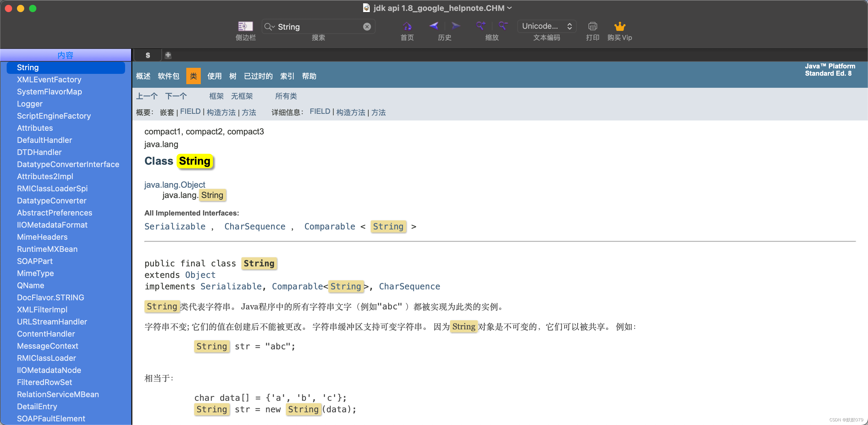Image resolution: width=868 pixels, height=425 pixels.
Task: Click the back navigation arrow icon
Action: (433, 26)
